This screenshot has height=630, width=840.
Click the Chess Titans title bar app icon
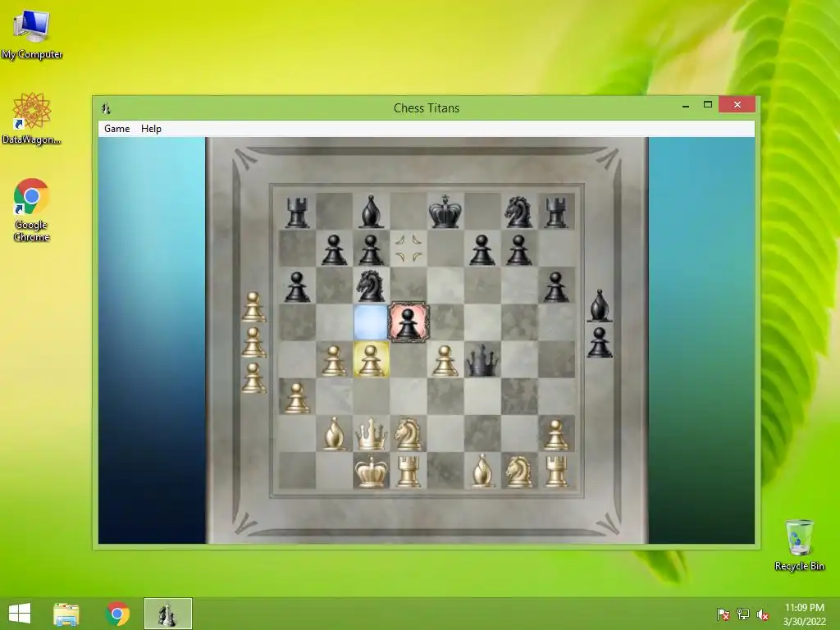click(x=106, y=108)
